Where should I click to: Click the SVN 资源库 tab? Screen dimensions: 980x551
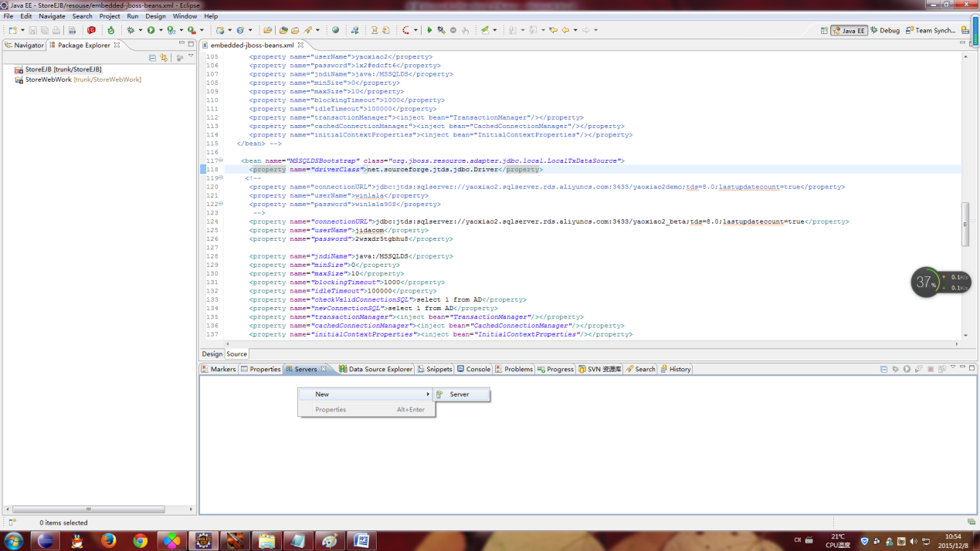click(x=600, y=369)
